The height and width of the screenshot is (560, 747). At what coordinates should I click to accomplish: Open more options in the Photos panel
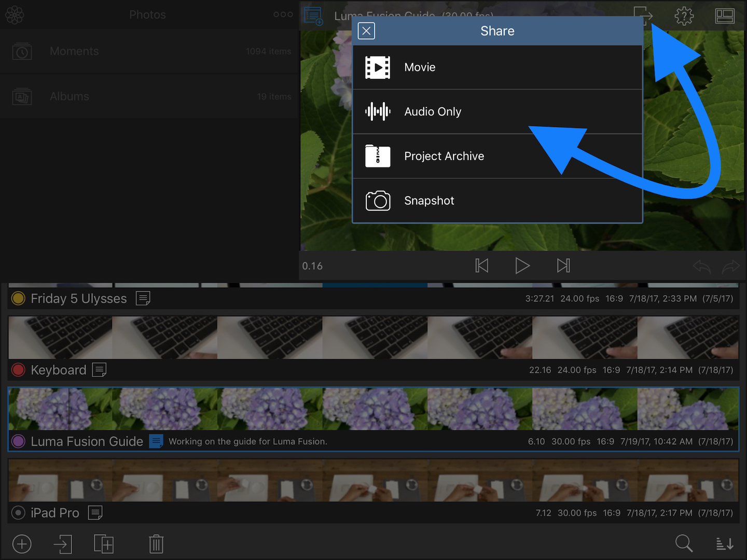pos(283,15)
